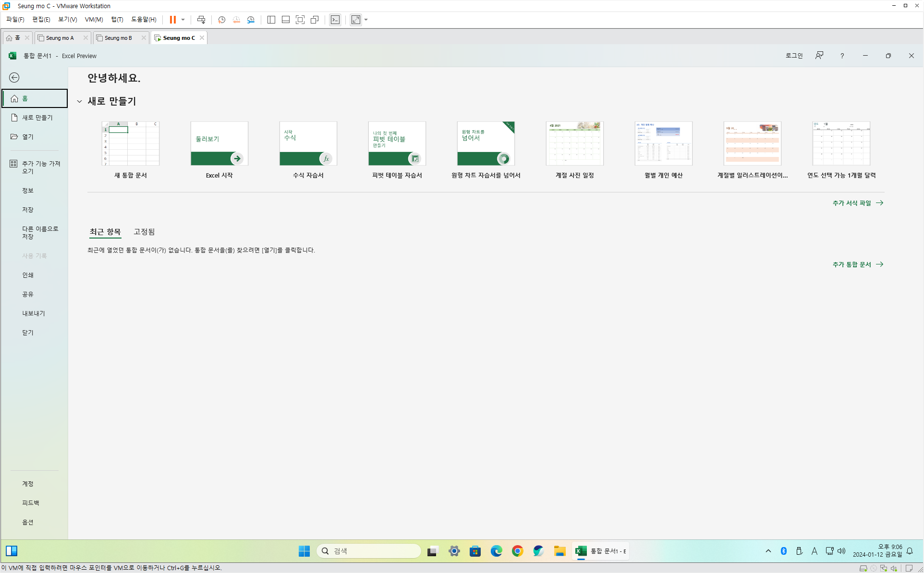Switch to the 고정됨 tab
This screenshot has height=573, width=924.
144,232
